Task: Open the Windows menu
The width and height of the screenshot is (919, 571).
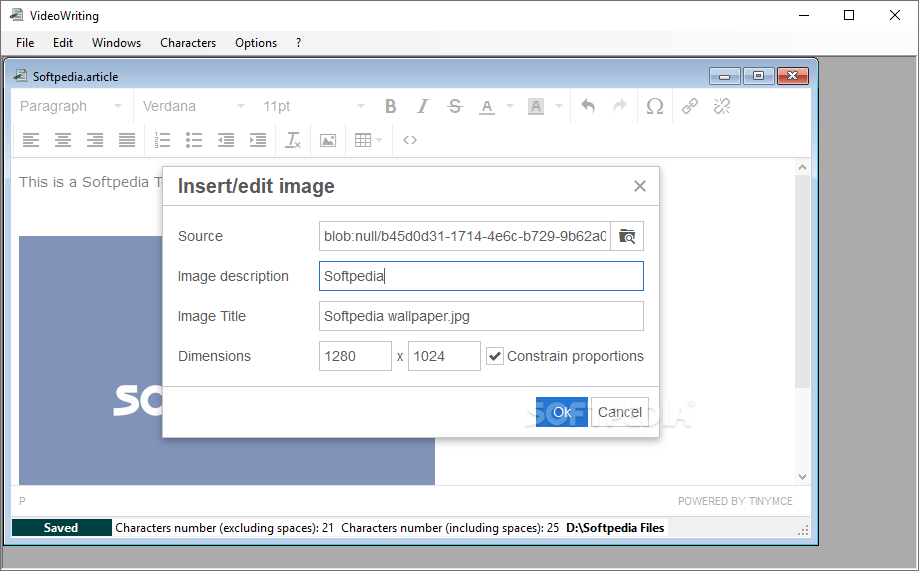Action: coord(116,43)
